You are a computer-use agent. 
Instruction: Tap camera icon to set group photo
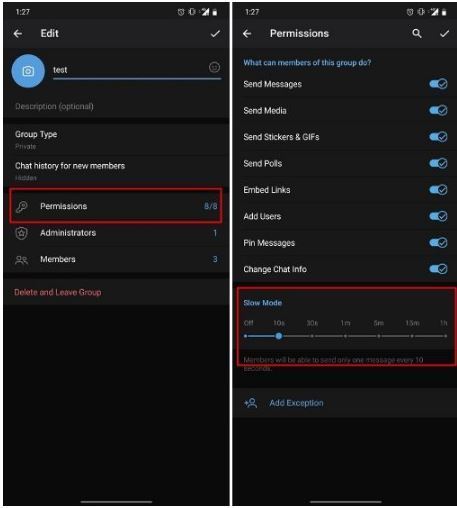28,71
